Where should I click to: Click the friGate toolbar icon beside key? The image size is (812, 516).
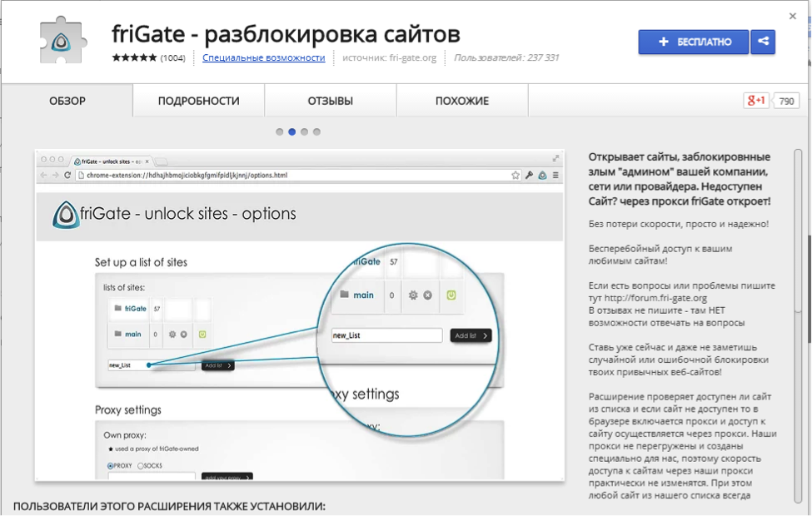[x=542, y=176]
